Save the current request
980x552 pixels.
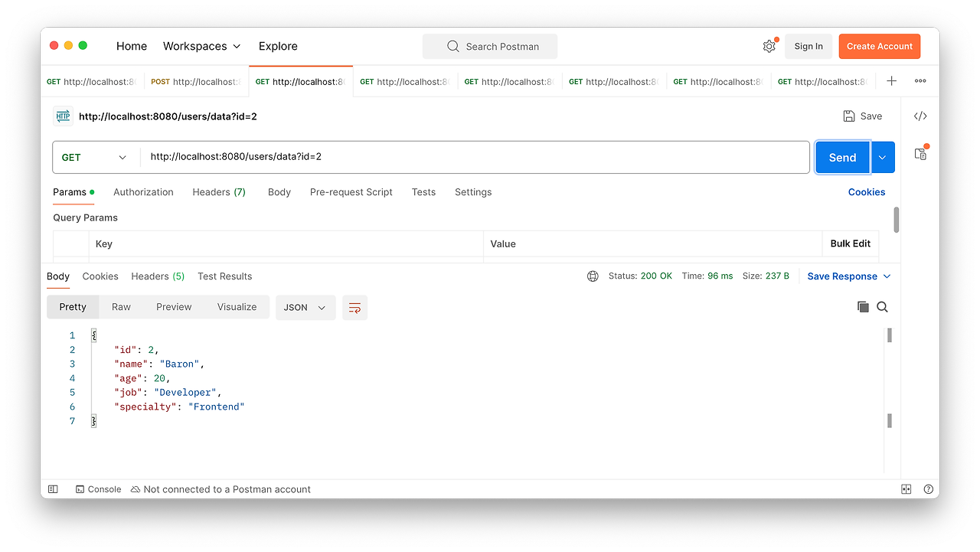tap(863, 116)
